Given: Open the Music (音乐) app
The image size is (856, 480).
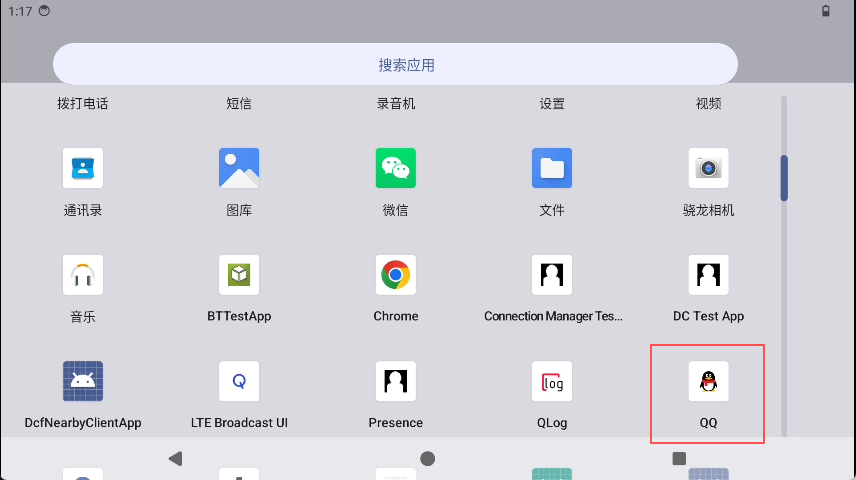Looking at the screenshot, I should 83,275.
